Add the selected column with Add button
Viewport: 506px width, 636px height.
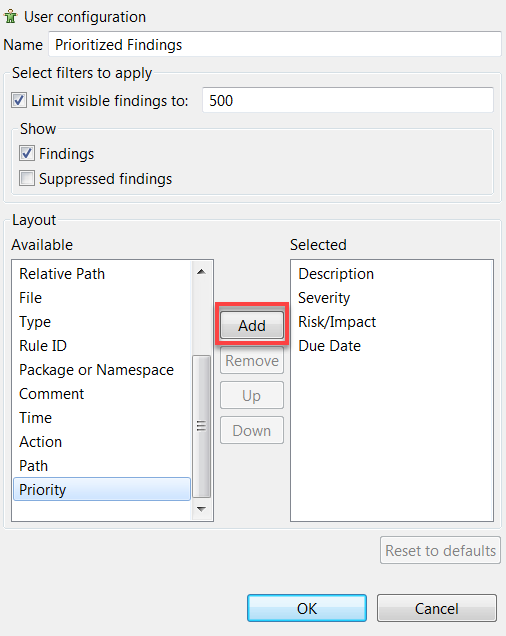[x=252, y=325]
